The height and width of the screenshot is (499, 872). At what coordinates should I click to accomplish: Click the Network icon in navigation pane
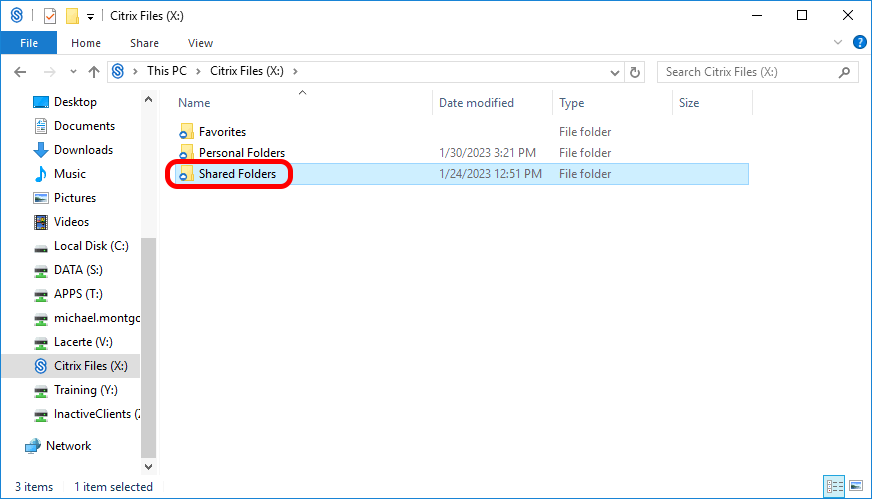(33, 446)
